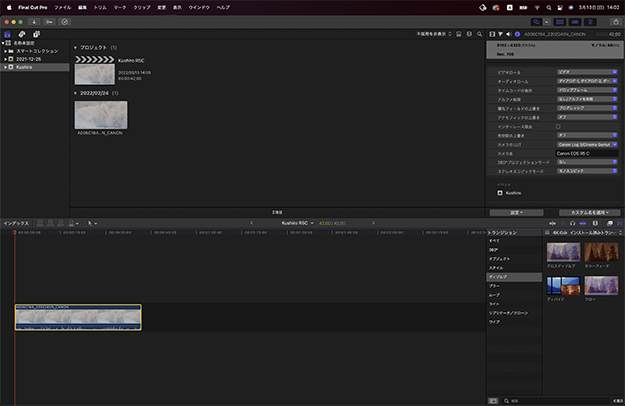Screen dimensions: 625x406
Task: Collapse the プロジェクト section triangle
Action: [76, 47]
